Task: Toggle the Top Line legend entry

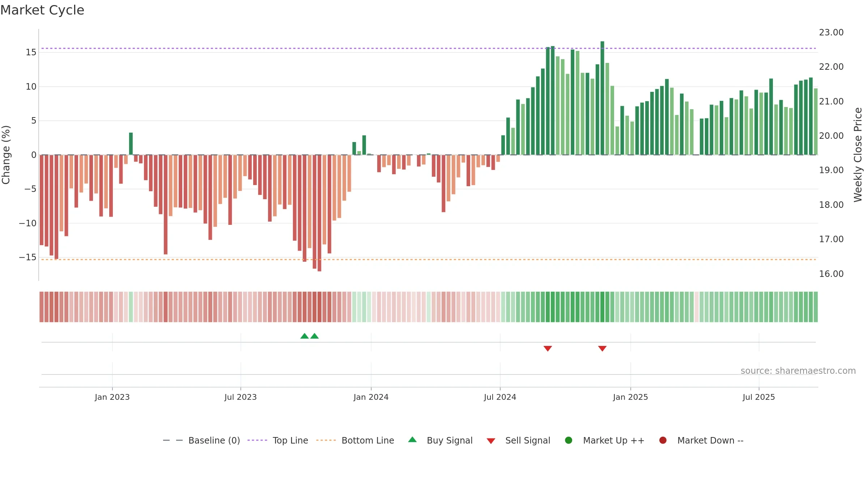Action: (x=278, y=440)
